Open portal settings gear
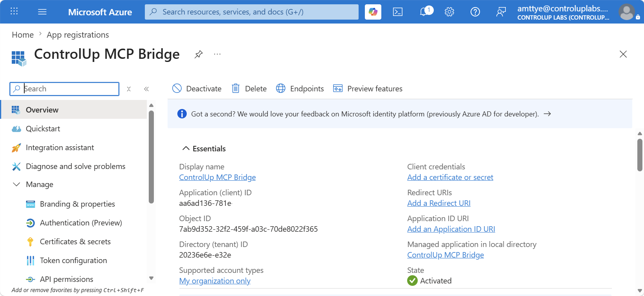644x296 pixels. tap(449, 12)
